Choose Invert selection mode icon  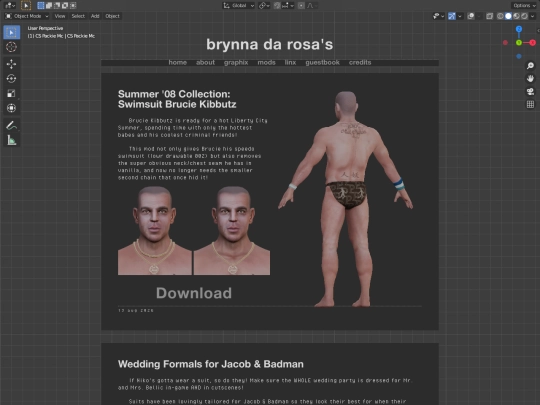(x=65, y=6)
